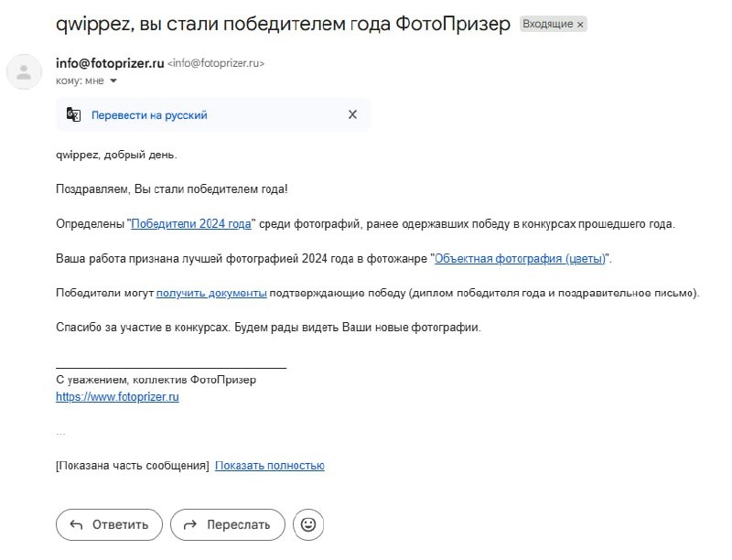Image resolution: width=732 pixels, height=560 pixels.
Task: Click the sentence Спасибо за участие в конкурсах
Action: (x=143, y=328)
